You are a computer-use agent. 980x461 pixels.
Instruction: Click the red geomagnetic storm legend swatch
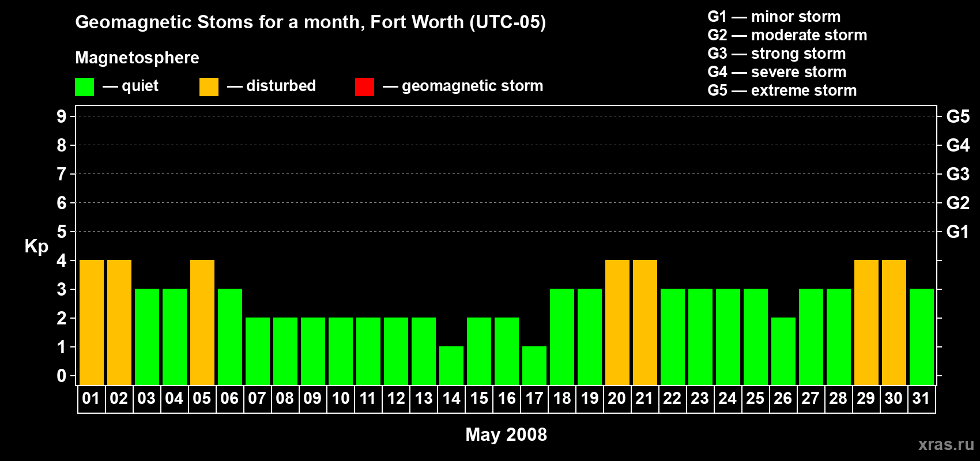[364, 87]
